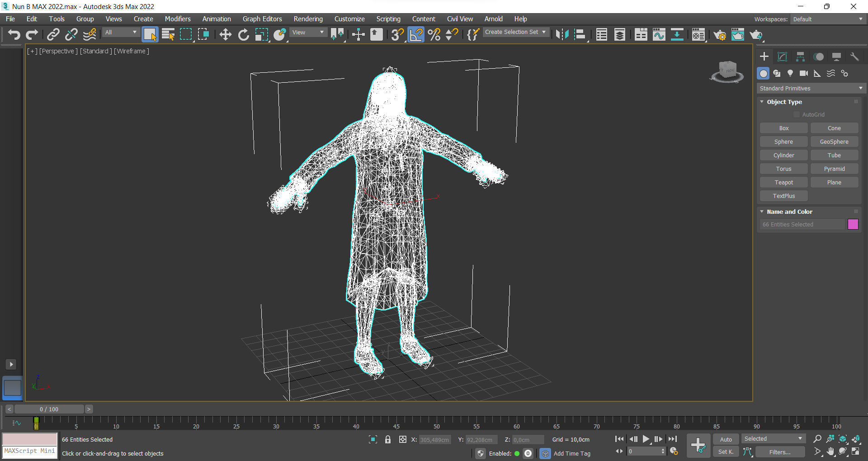Click the Undo arrow icon
868x461 pixels.
click(x=14, y=35)
